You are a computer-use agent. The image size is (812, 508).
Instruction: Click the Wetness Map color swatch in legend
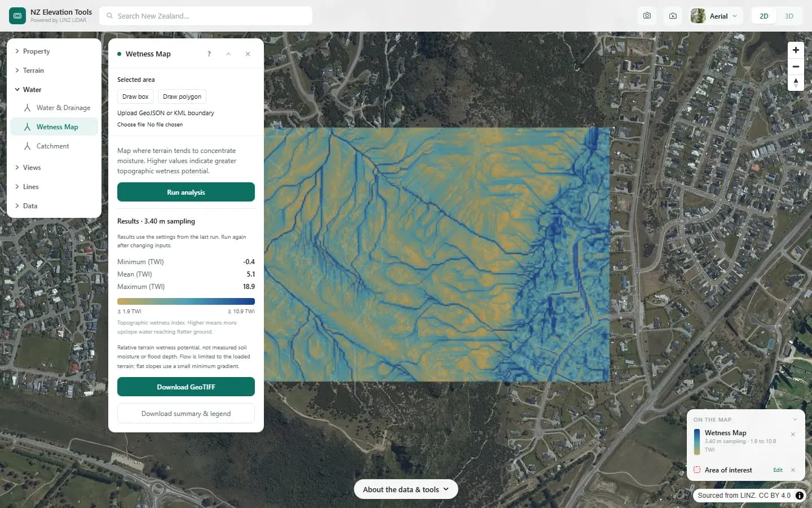(x=697, y=442)
